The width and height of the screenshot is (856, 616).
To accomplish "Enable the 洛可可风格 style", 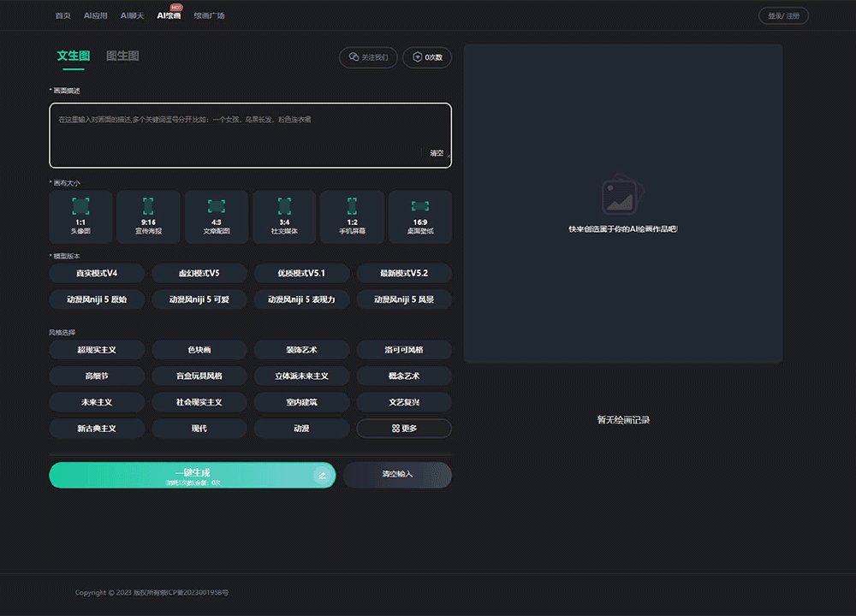I will (x=404, y=350).
